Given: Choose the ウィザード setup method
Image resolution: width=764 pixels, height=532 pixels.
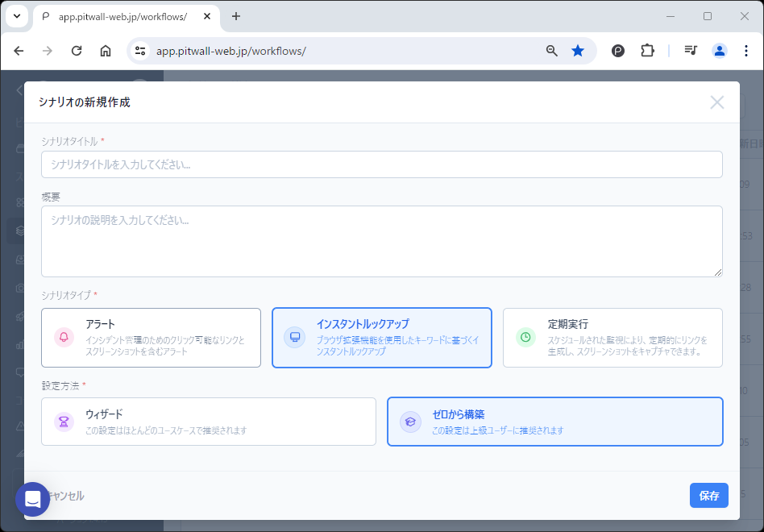Looking at the screenshot, I should click(208, 421).
